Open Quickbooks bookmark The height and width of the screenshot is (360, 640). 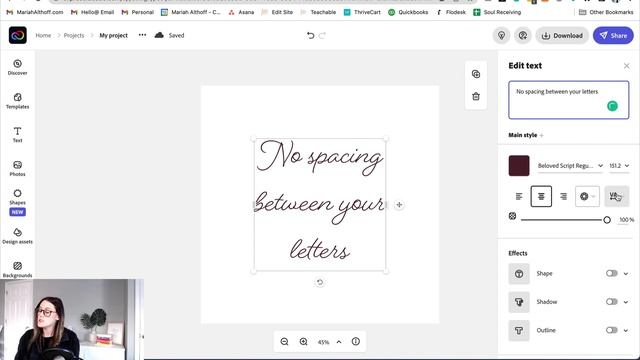[408, 12]
